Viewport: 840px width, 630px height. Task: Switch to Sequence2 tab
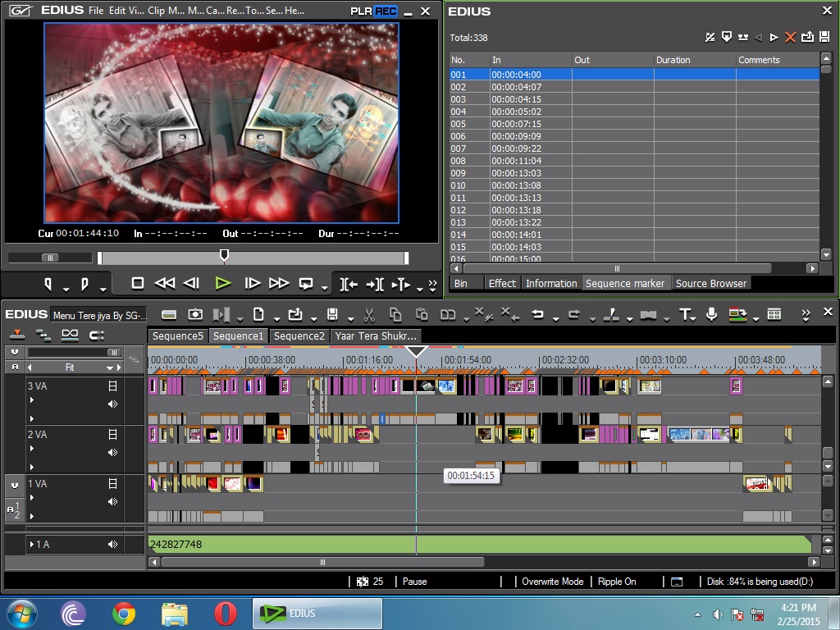(299, 336)
